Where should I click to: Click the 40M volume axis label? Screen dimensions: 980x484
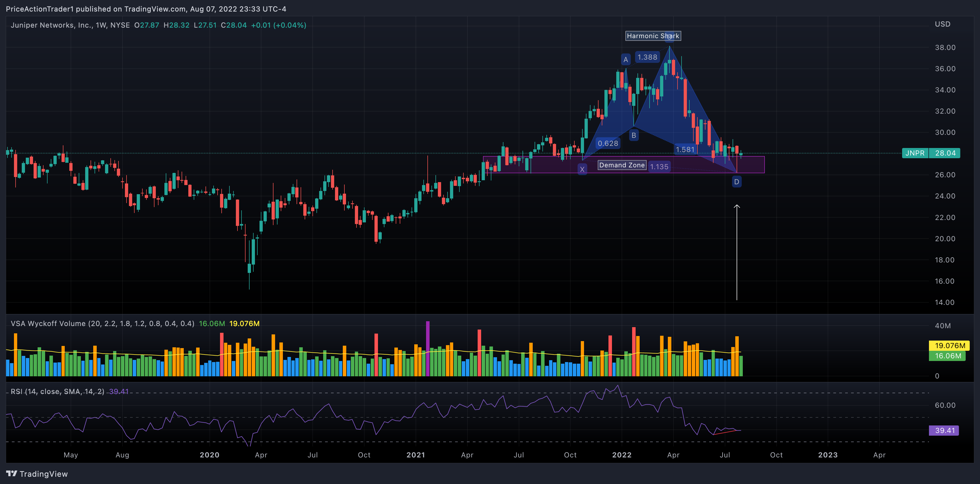click(943, 326)
